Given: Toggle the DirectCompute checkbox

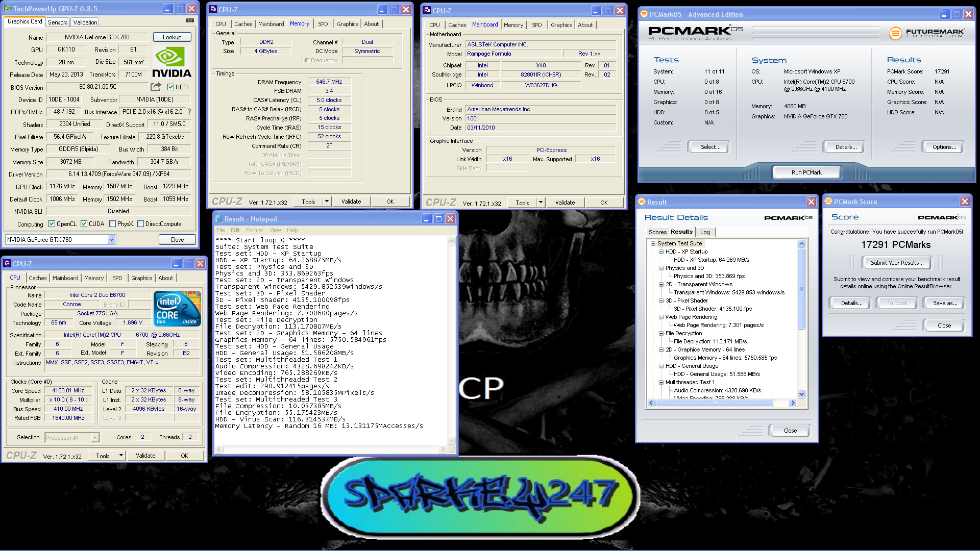Looking at the screenshot, I should coord(140,224).
